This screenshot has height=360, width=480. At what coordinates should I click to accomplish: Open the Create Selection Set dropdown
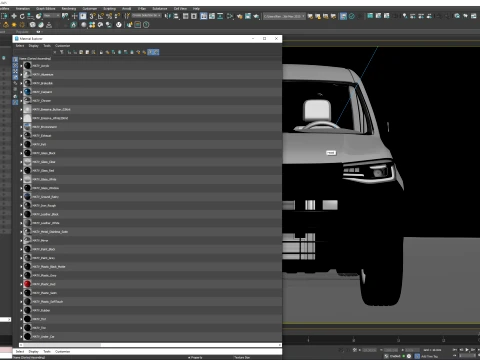146,16
